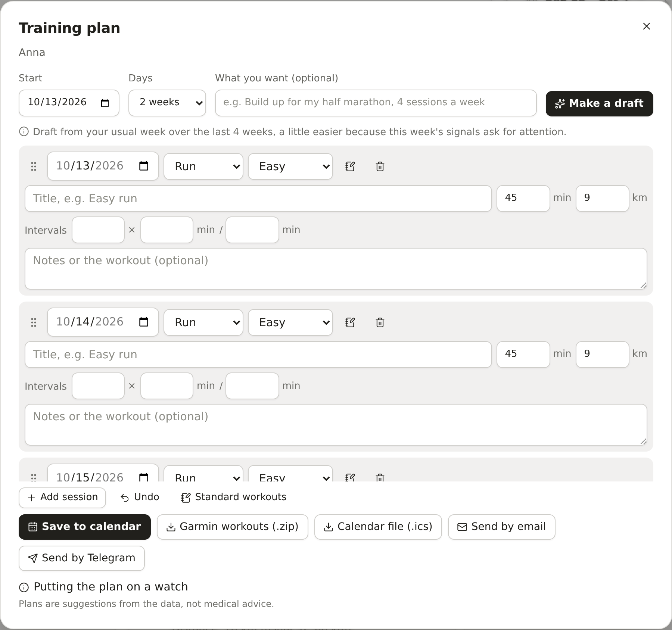Click the What you want text field
672x630 pixels.
pyautogui.click(x=376, y=103)
